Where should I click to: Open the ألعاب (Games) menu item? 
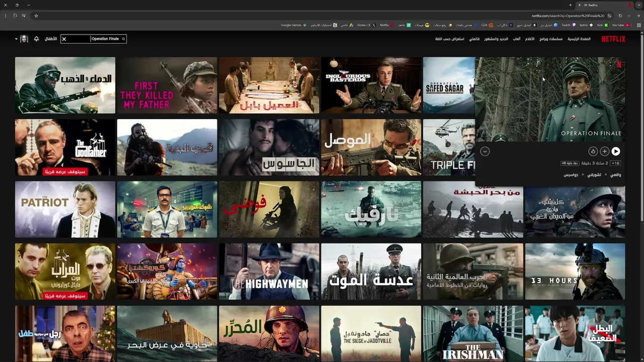(517, 39)
